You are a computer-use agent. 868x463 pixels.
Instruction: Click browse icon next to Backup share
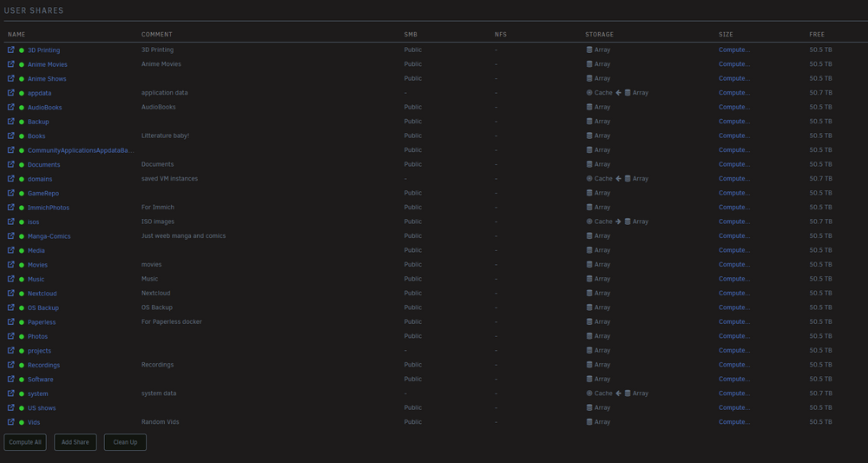tap(10, 122)
